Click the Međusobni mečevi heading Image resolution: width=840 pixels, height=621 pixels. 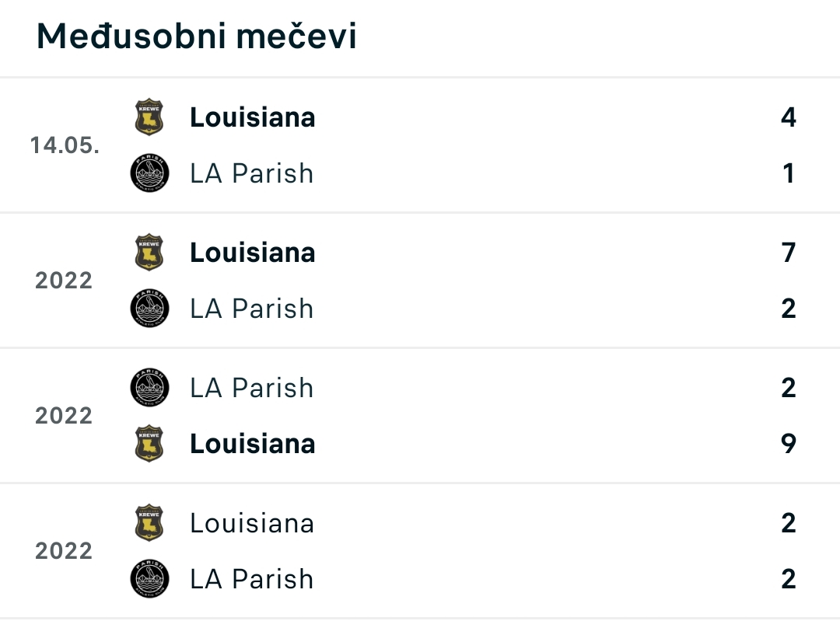[x=196, y=36]
